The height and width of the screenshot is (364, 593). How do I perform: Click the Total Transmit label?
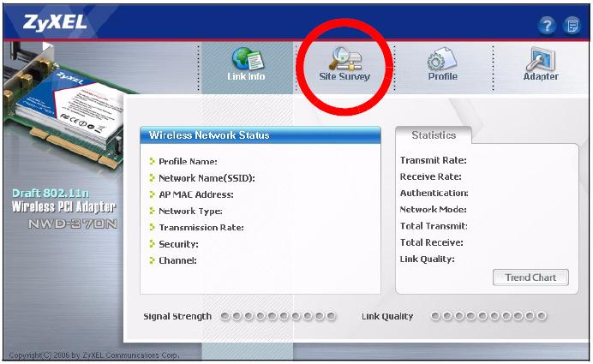[434, 226]
